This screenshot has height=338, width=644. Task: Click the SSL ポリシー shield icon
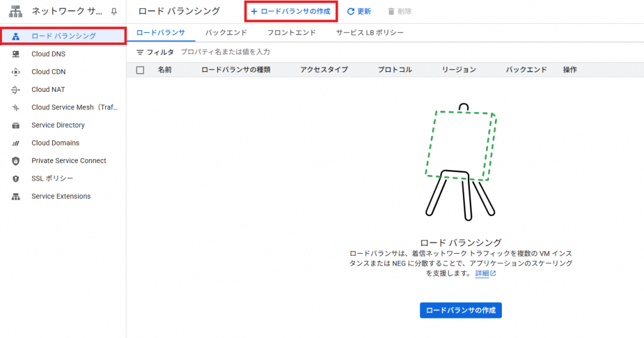click(x=16, y=179)
